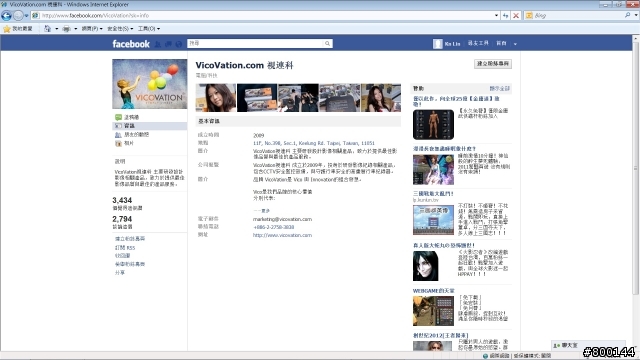Open the Page (P) menu
Image resolution: width=640 pixels, height=360 pixels.
click(92, 29)
